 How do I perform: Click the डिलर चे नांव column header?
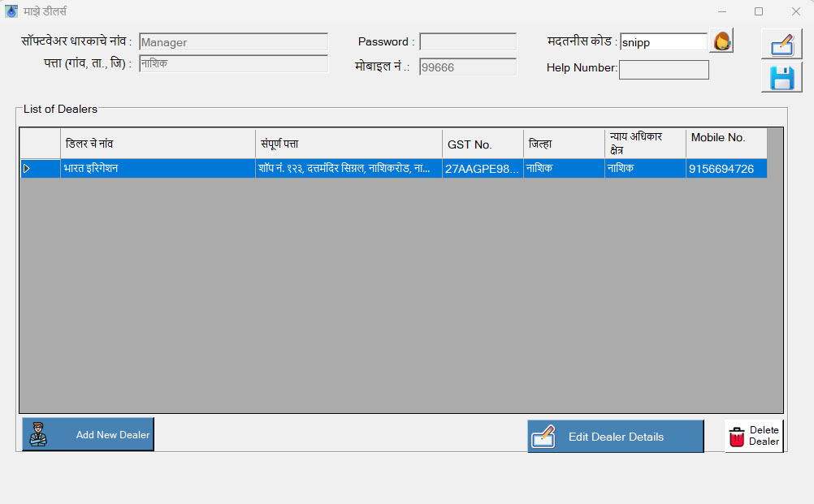point(158,144)
